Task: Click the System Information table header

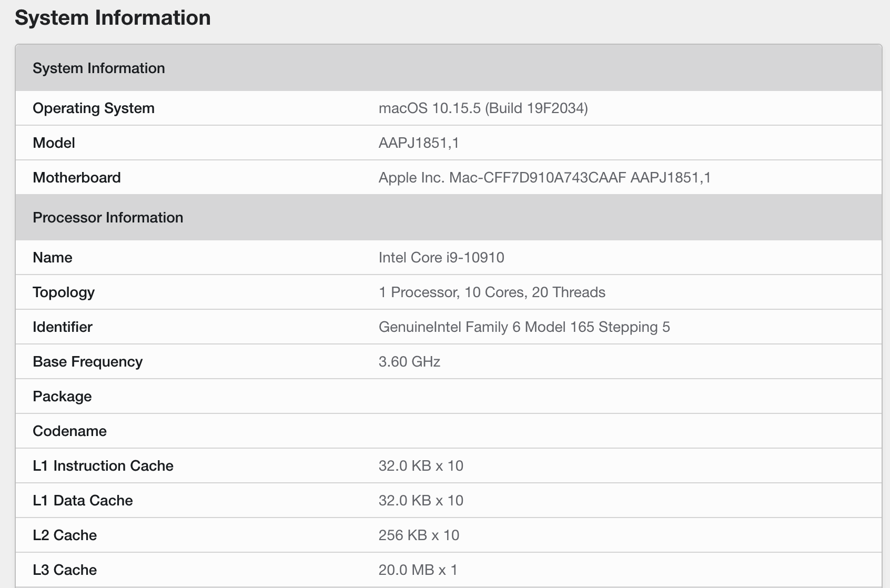Action: (x=99, y=68)
